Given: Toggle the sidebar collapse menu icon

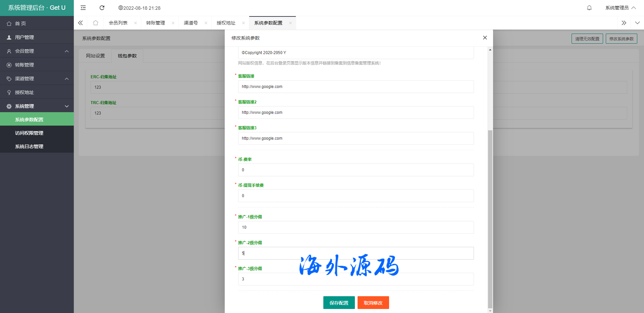Looking at the screenshot, I should click(83, 8).
